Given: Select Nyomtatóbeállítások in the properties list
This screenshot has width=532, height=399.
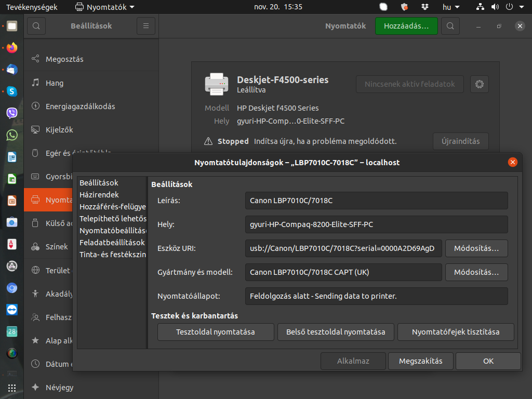Looking at the screenshot, I should pyautogui.click(x=113, y=231).
